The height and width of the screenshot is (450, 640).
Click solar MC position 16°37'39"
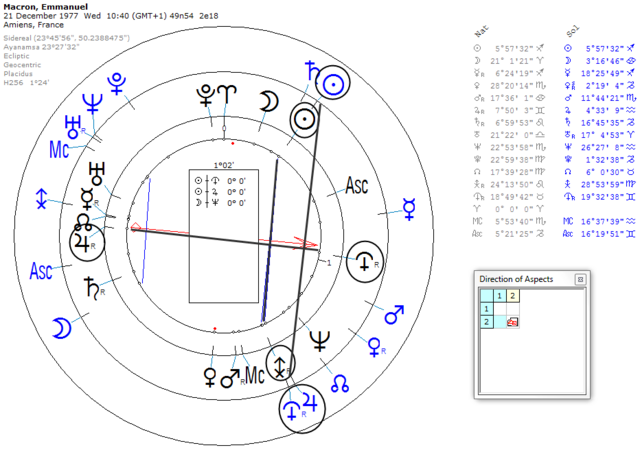coord(603,221)
